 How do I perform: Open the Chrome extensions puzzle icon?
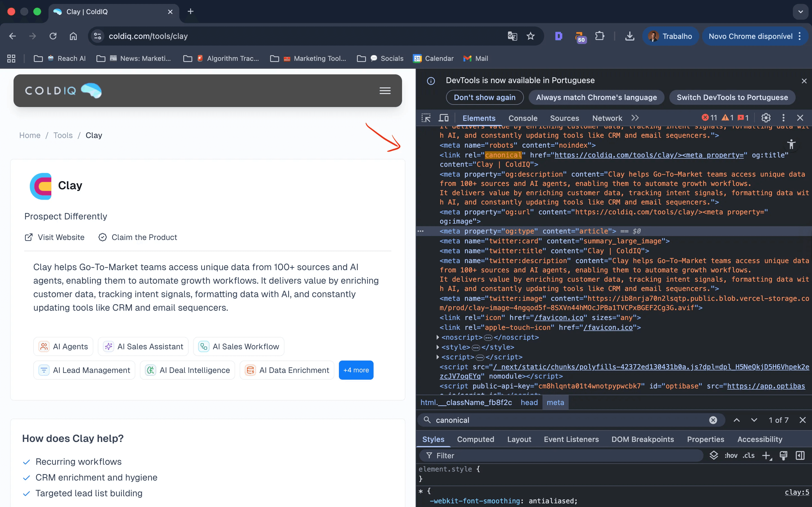click(600, 36)
